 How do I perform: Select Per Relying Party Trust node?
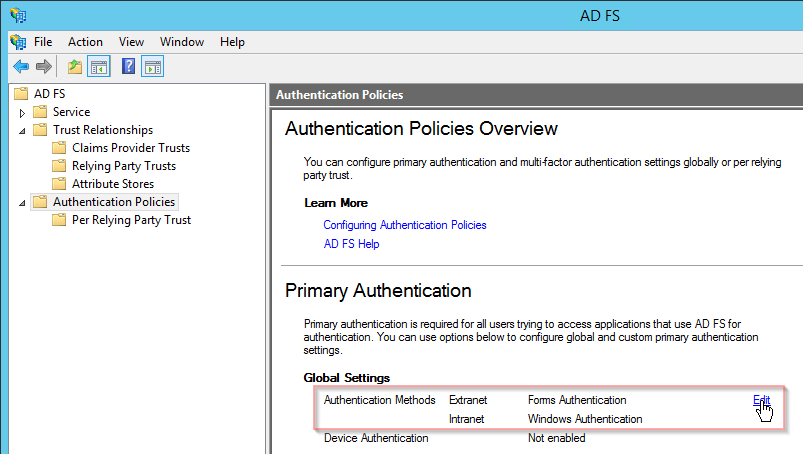[131, 220]
